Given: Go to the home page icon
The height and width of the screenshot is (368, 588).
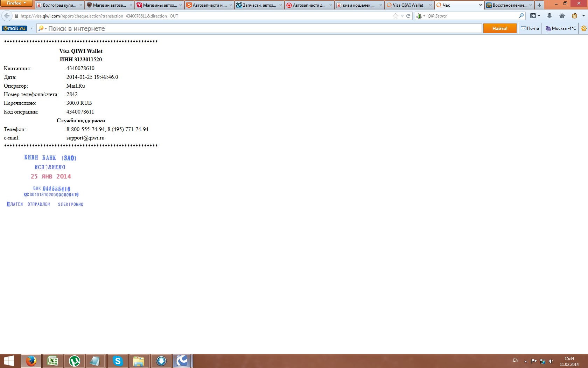Looking at the screenshot, I should pos(562,16).
